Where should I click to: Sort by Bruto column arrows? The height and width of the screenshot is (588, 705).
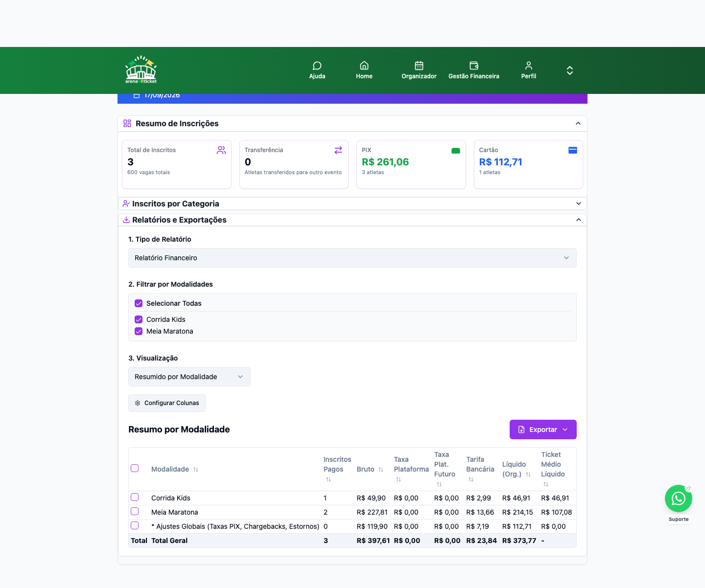(381, 470)
